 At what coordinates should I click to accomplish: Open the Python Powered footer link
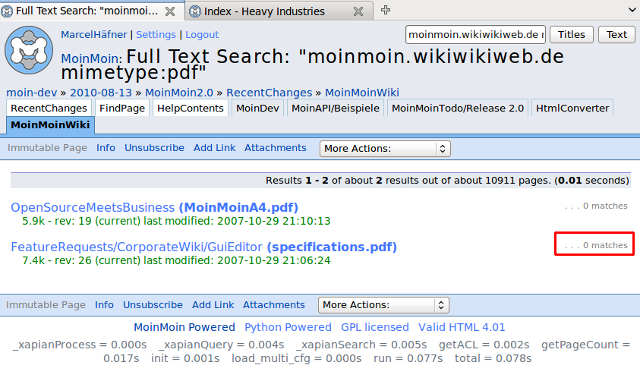pos(288,328)
